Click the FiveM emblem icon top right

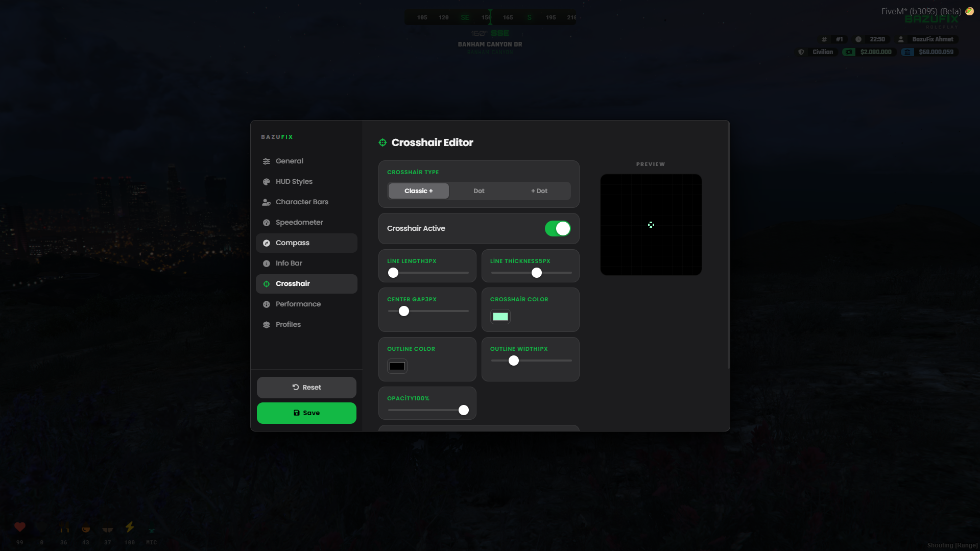click(x=969, y=11)
